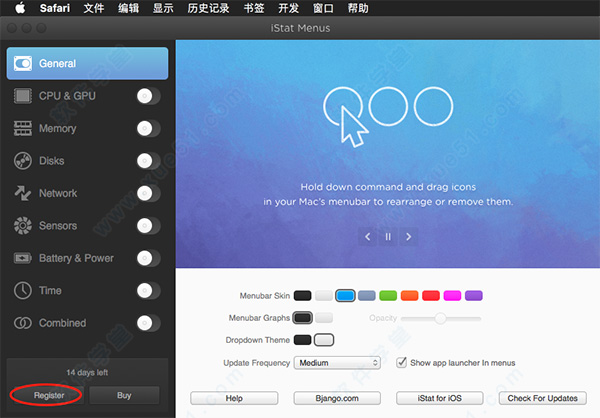Choose the purple Menubar Skin swatch
Image resolution: width=600 pixels, height=418 pixels.
[474, 296]
